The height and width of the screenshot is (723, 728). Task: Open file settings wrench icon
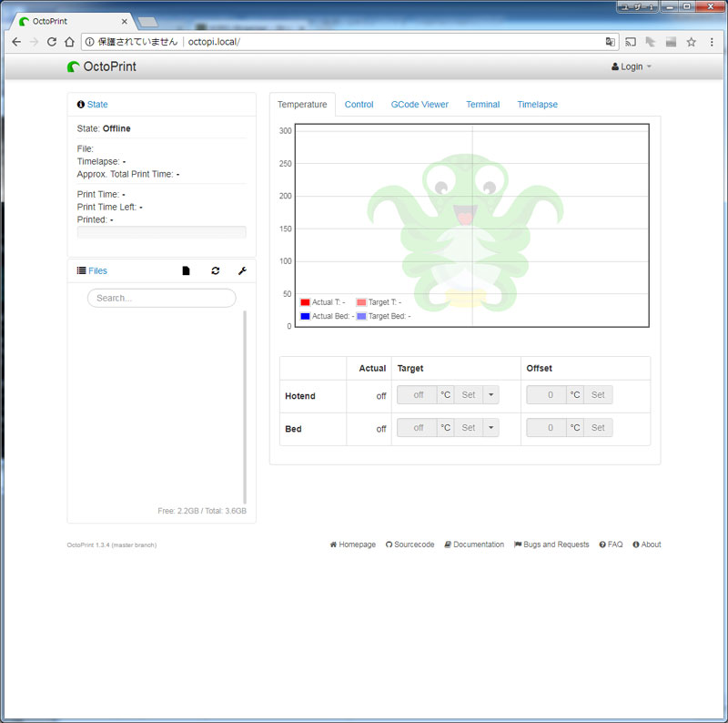[x=242, y=270]
